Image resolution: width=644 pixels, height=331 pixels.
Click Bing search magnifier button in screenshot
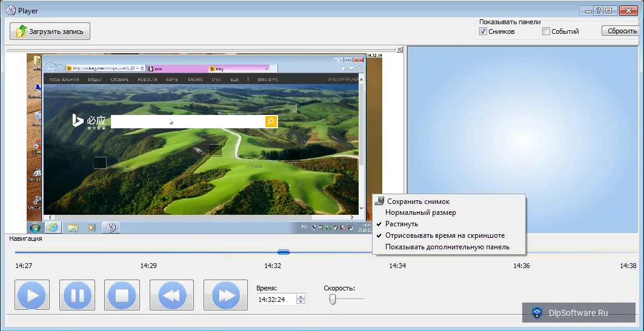(x=271, y=122)
